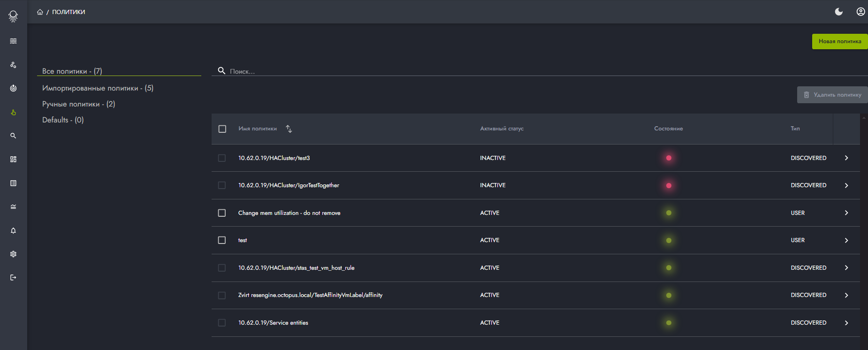Toggle the select-all header checkbox
This screenshot has width=868, height=350.
(x=222, y=129)
